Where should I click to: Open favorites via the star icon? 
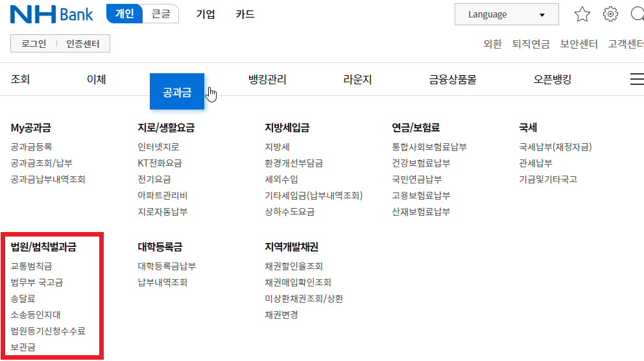(x=582, y=14)
